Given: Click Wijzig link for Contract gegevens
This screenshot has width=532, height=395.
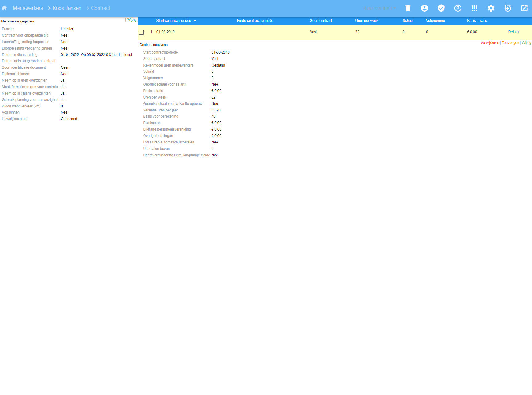Looking at the screenshot, I should (x=526, y=43).
